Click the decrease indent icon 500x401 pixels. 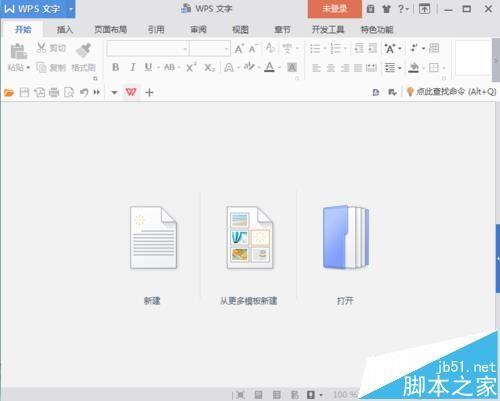pos(359,48)
